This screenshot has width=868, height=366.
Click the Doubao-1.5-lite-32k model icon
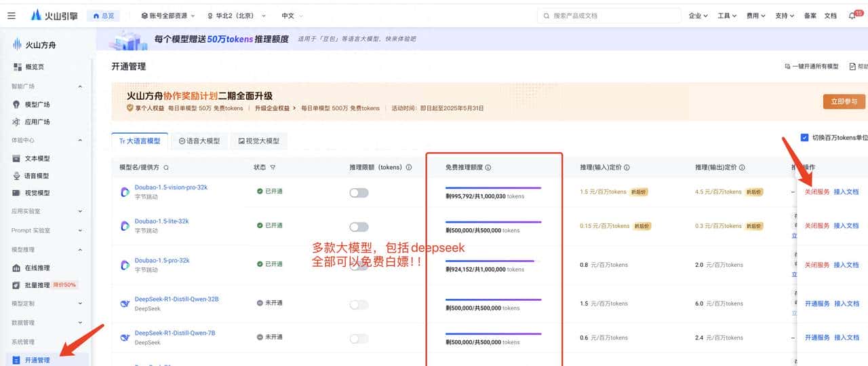[x=125, y=225]
